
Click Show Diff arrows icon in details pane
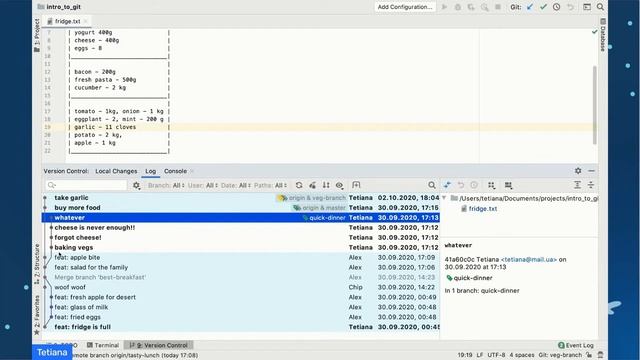[447, 185]
